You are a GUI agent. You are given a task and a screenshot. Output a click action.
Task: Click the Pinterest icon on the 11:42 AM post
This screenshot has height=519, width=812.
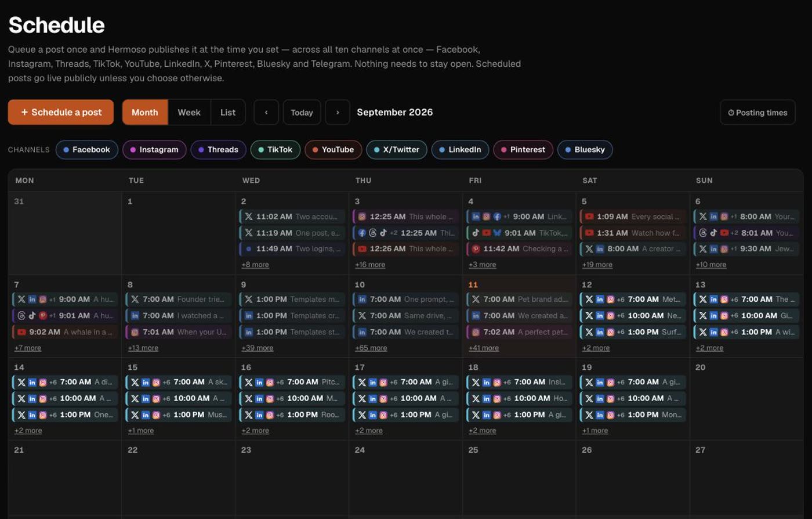pyautogui.click(x=476, y=249)
